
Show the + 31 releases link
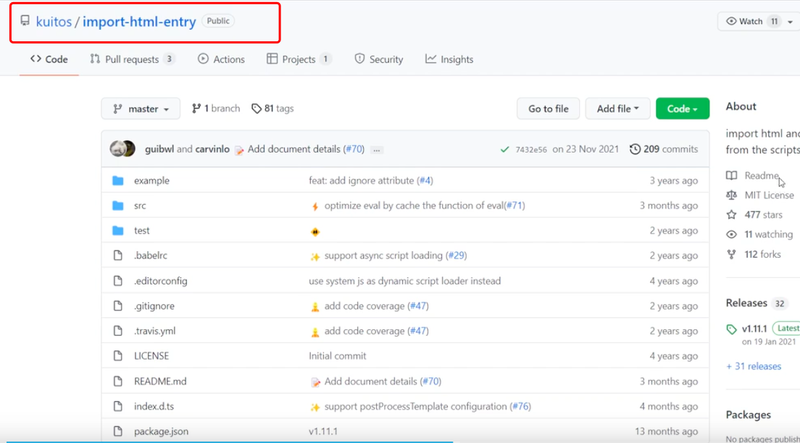tap(754, 366)
